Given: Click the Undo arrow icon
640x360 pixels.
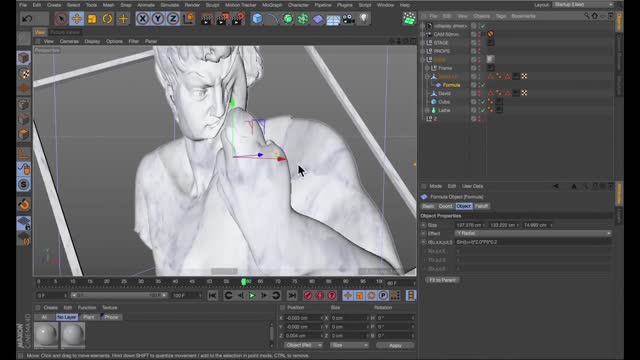Looking at the screenshot, I should tap(27, 19).
